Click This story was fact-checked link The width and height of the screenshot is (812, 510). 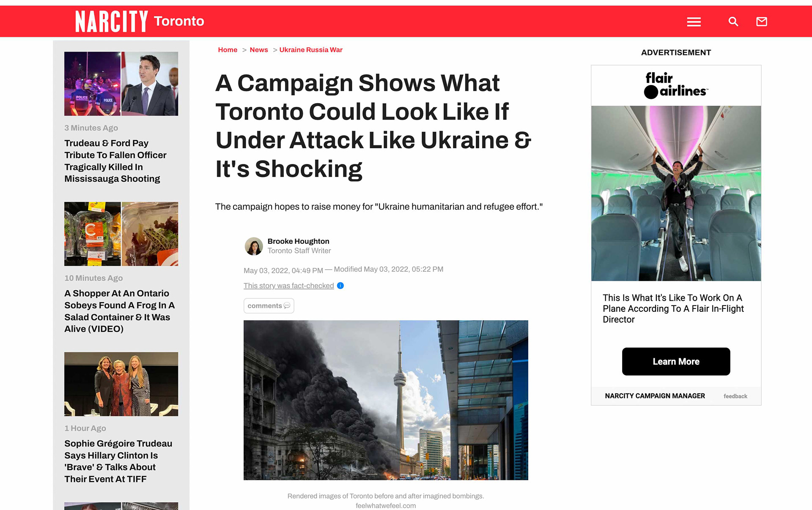[289, 286]
